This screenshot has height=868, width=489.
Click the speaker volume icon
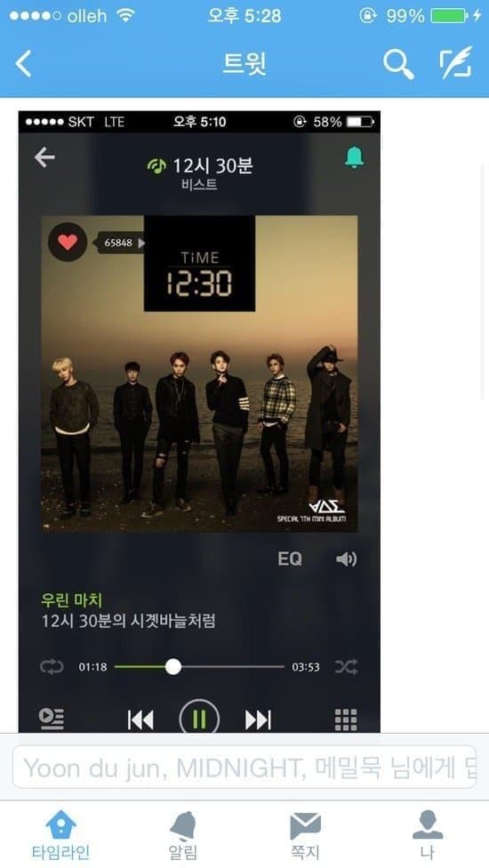[x=346, y=559]
